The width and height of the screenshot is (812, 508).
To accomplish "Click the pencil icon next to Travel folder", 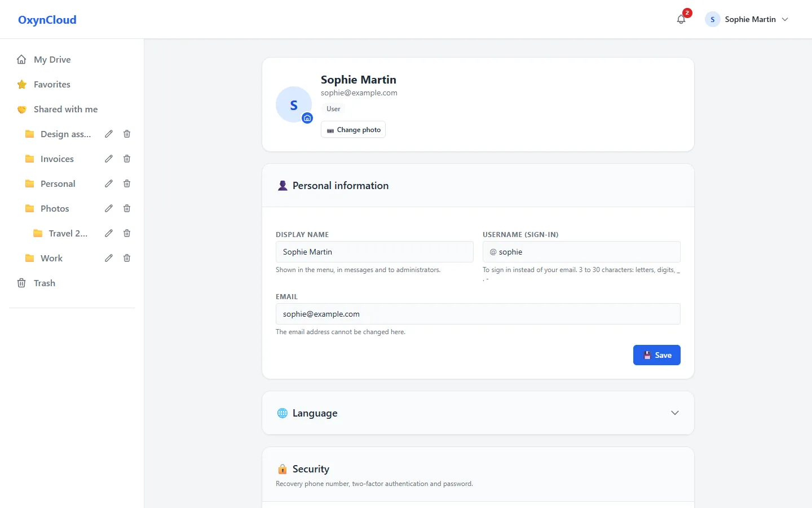I will click(x=109, y=233).
